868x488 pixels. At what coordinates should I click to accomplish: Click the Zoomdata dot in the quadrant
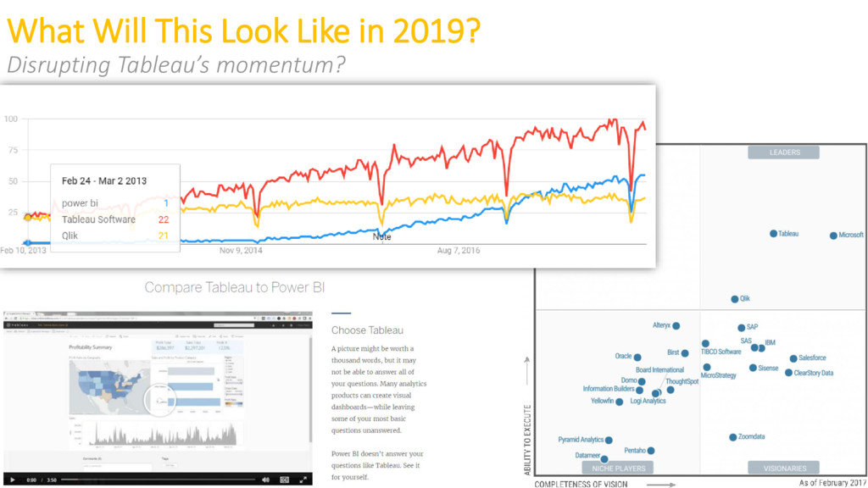[x=732, y=438]
